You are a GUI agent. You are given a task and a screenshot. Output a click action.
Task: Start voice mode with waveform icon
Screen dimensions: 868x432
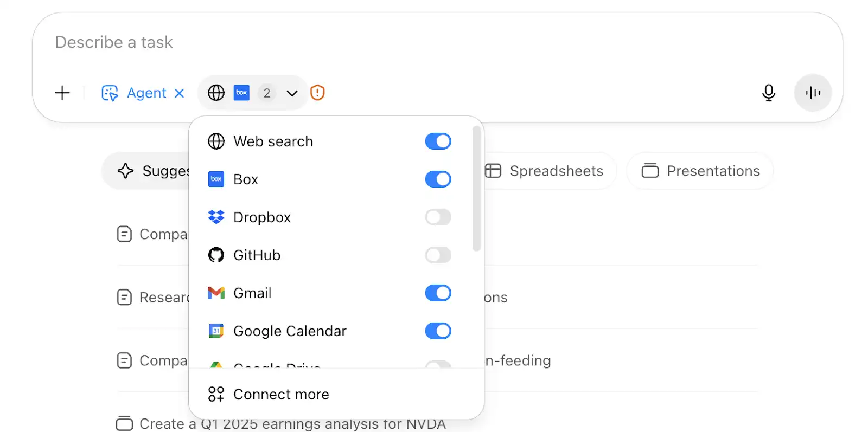coord(813,93)
